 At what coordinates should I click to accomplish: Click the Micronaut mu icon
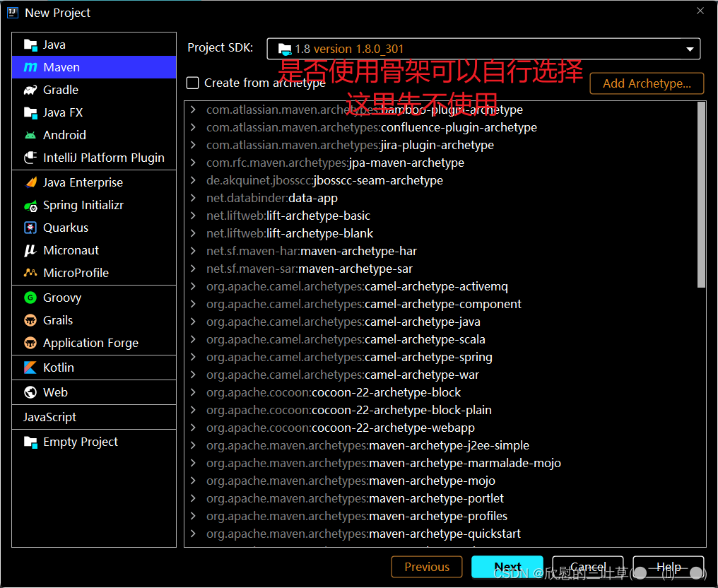(30, 250)
